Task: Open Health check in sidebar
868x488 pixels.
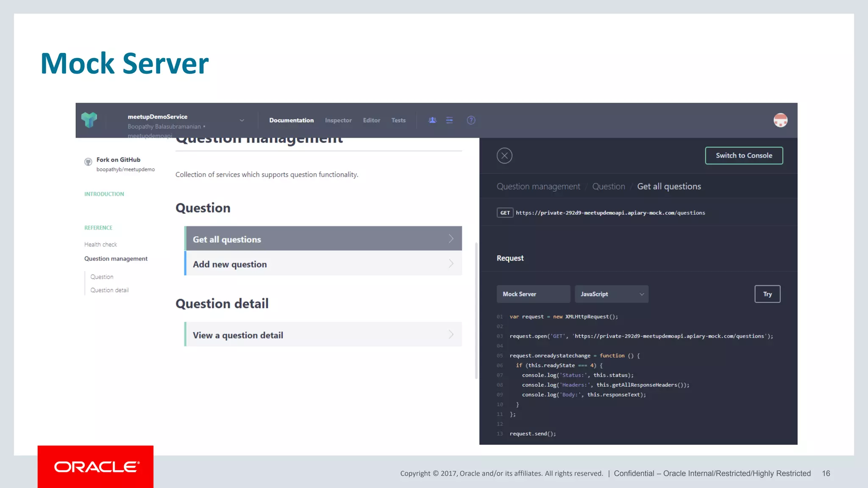Action: coord(100,244)
